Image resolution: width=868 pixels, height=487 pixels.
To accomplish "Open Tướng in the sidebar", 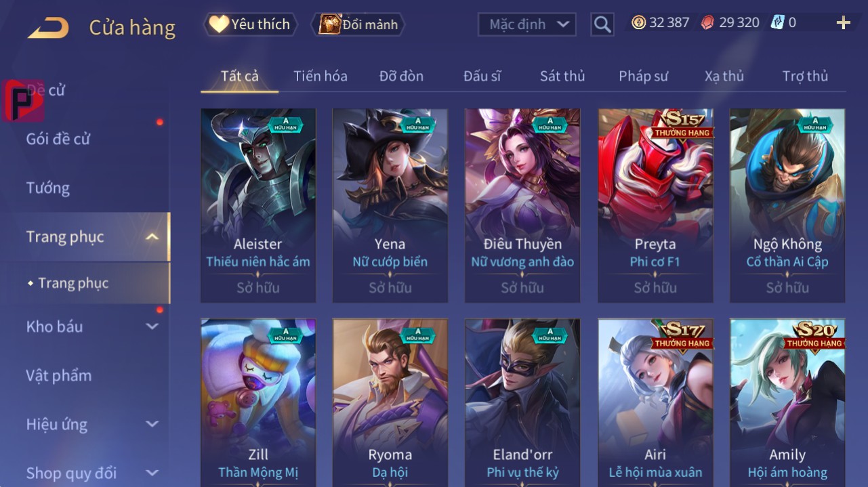I will 48,188.
